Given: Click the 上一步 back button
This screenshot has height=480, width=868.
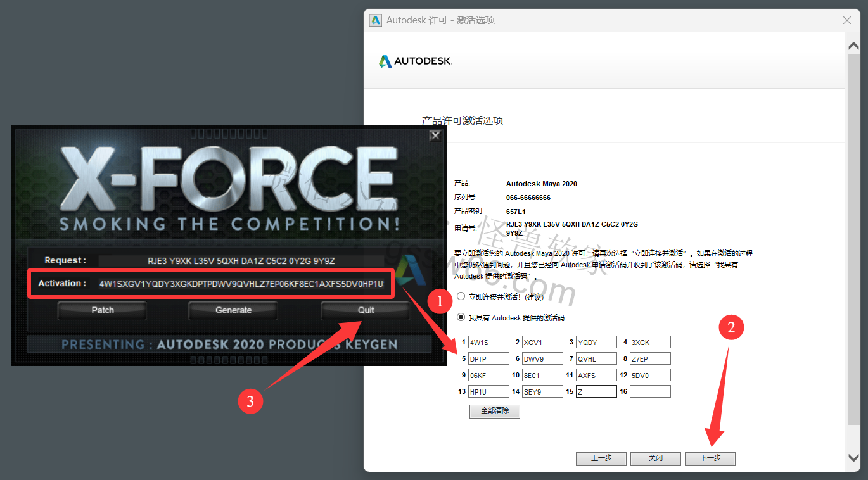Looking at the screenshot, I should click(601, 458).
